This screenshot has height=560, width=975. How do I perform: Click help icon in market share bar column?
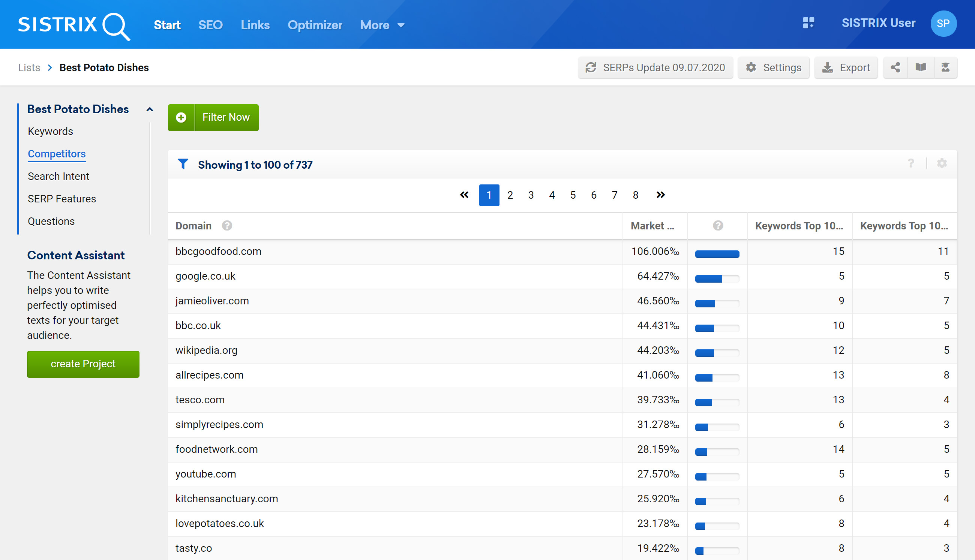pyautogui.click(x=718, y=226)
